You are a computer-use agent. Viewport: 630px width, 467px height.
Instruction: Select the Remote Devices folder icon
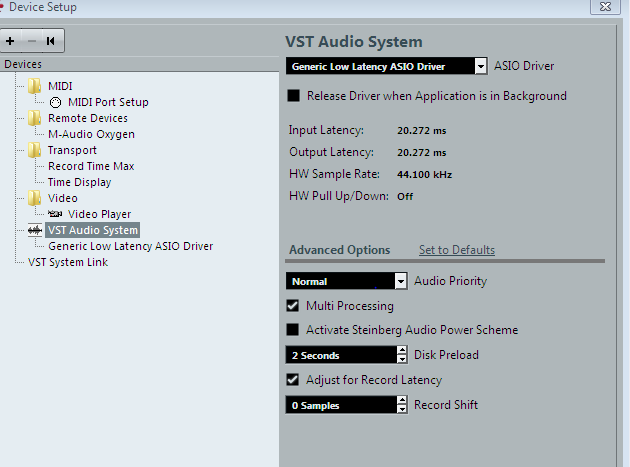[35, 118]
